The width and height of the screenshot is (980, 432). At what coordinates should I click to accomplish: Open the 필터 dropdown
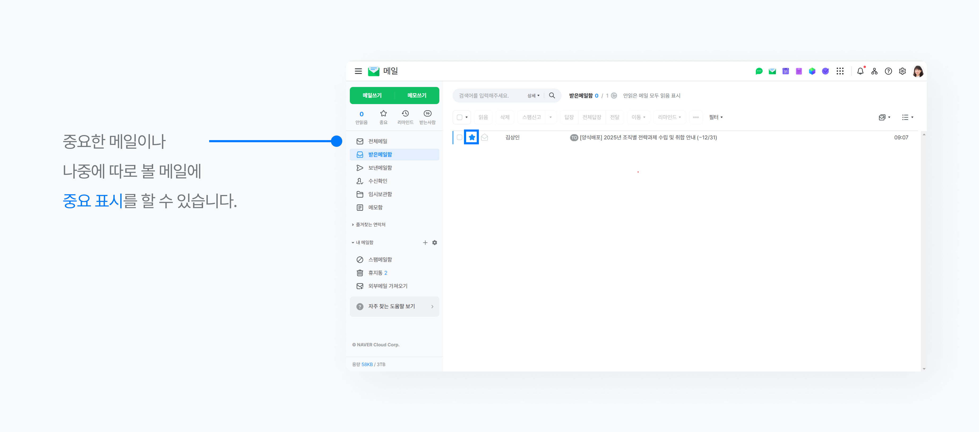[716, 117]
